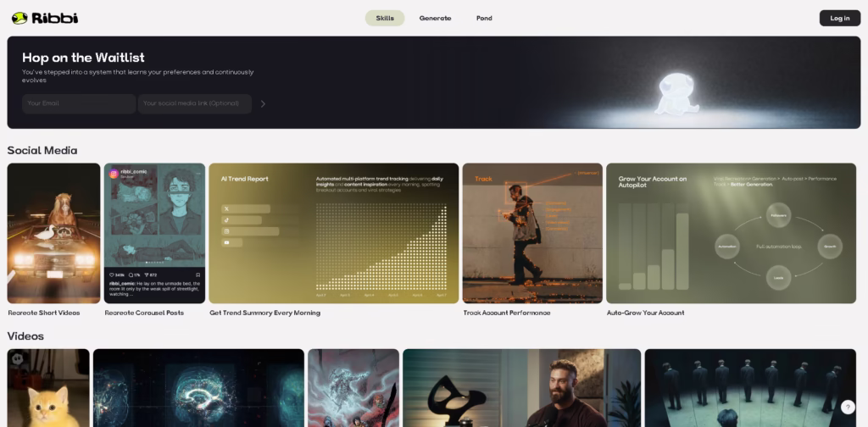Click the bookmark icon on carousel post
Screen dimensions: 868x427
(198, 275)
